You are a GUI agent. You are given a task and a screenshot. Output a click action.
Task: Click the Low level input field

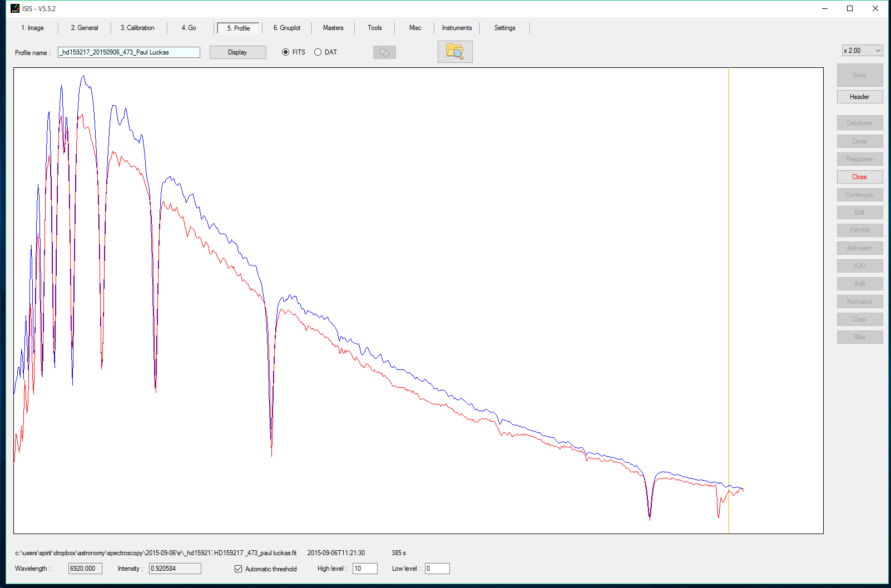pos(437,569)
